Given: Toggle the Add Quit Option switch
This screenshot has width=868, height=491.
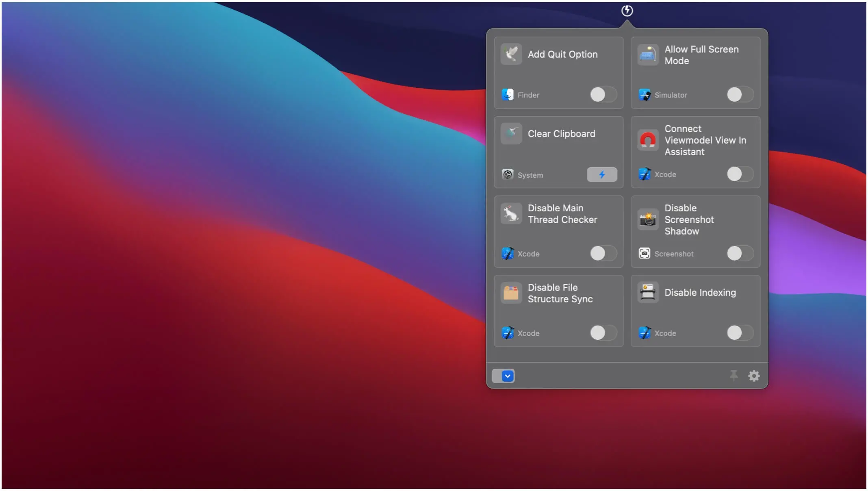Looking at the screenshot, I should [x=603, y=95].
